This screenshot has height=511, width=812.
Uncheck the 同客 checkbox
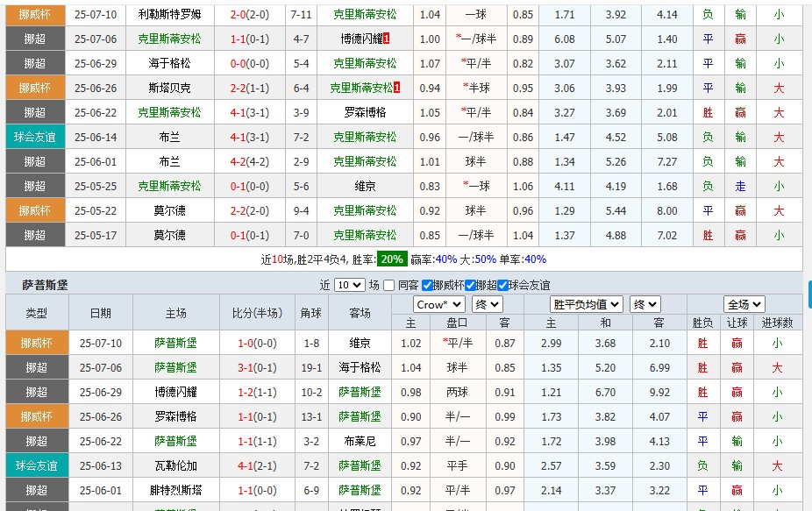(390, 282)
